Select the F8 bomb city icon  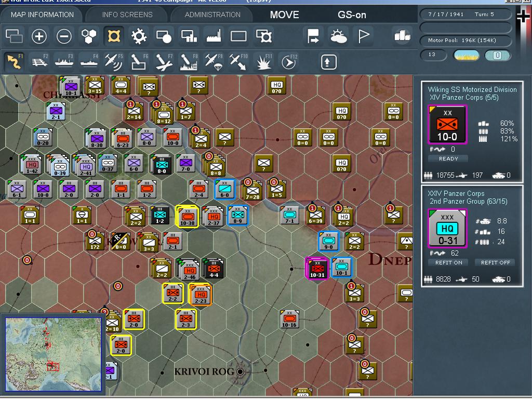189,62
